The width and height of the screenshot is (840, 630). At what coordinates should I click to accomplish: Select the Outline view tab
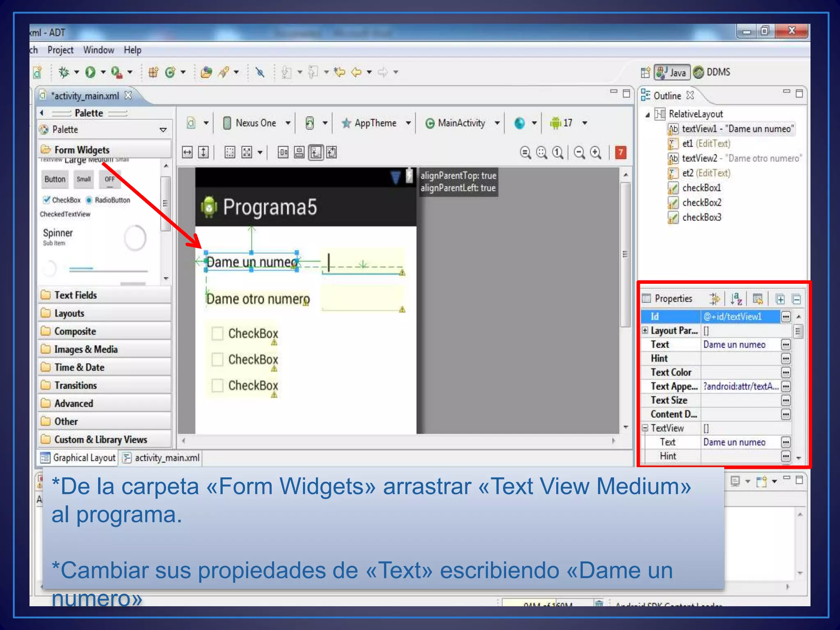(667, 96)
